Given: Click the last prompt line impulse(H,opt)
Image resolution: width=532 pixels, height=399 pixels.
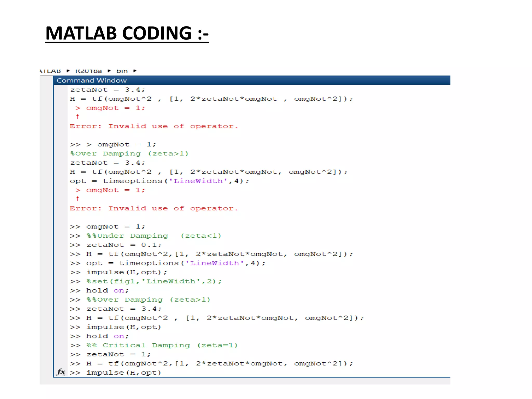Looking at the screenshot, I should tap(124, 373).
